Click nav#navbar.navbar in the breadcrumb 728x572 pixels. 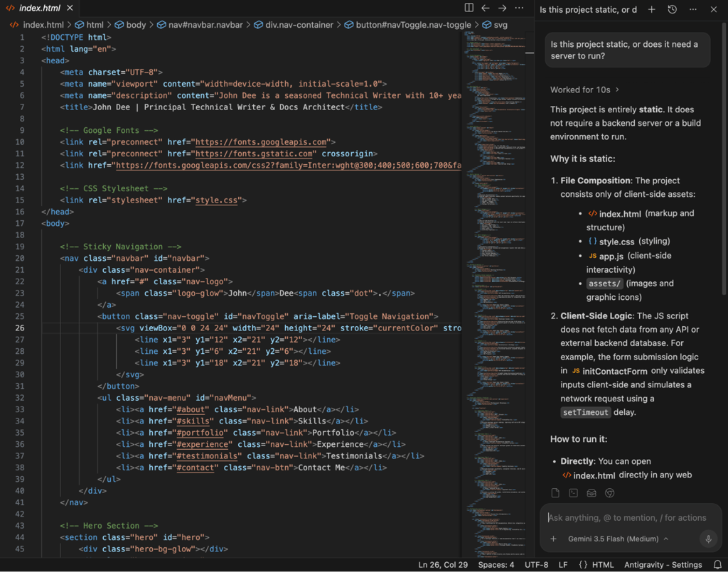200,25
